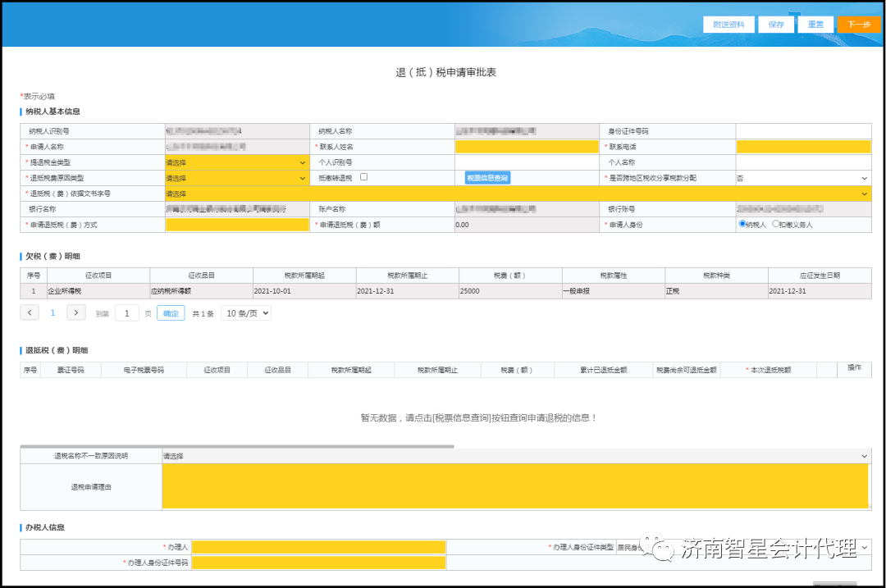Click the horizontal scrollbar under 退抵税明细 table
This screenshot has height=588, width=886.
tap(237, 446)
